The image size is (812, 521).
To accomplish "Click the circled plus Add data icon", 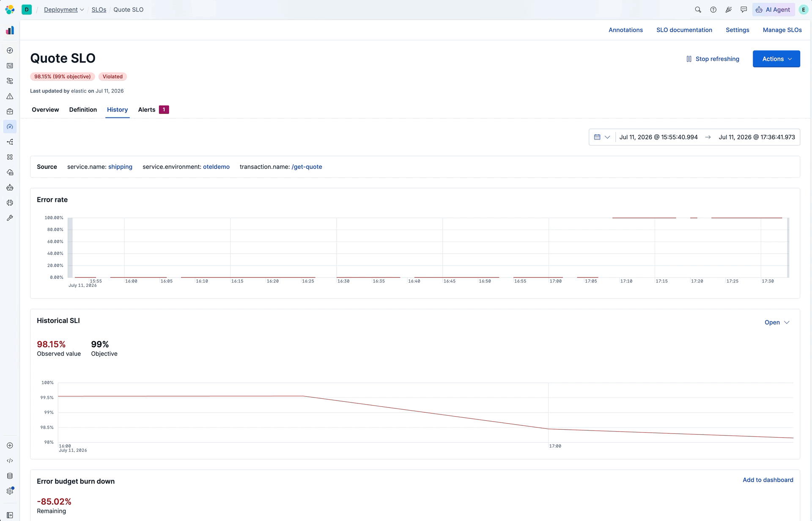I will click(x=10, y=445).
